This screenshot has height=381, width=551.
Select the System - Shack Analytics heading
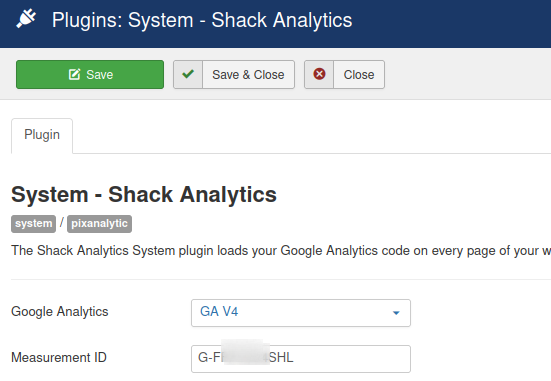click(x=144, y=195)
